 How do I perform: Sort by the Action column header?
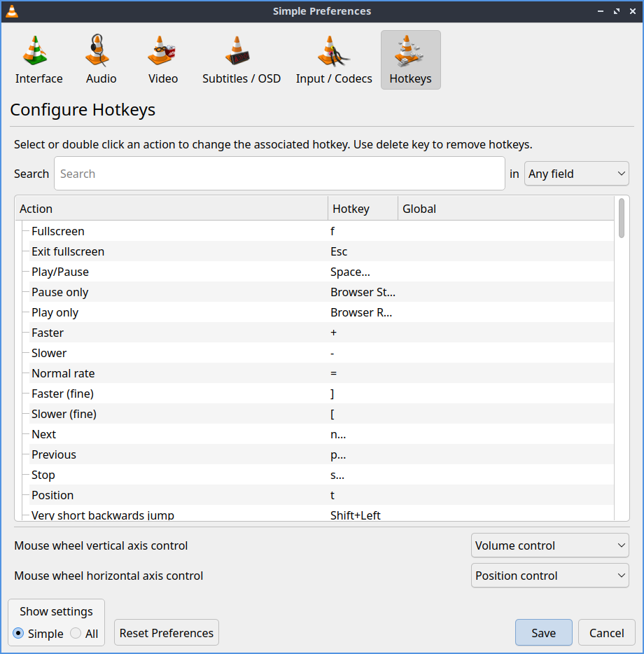point(171,209)
